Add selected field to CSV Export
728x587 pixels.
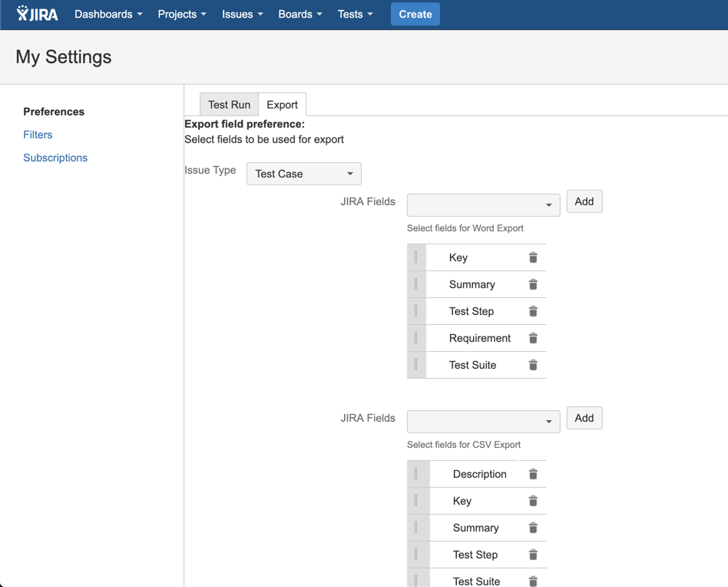(x=584, y=418)
